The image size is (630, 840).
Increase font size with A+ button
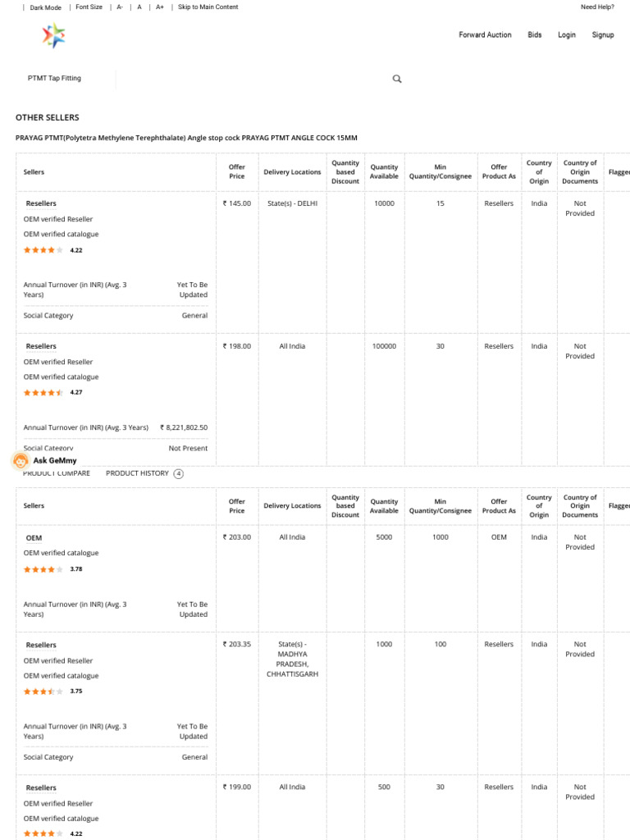tap(160, 7)
